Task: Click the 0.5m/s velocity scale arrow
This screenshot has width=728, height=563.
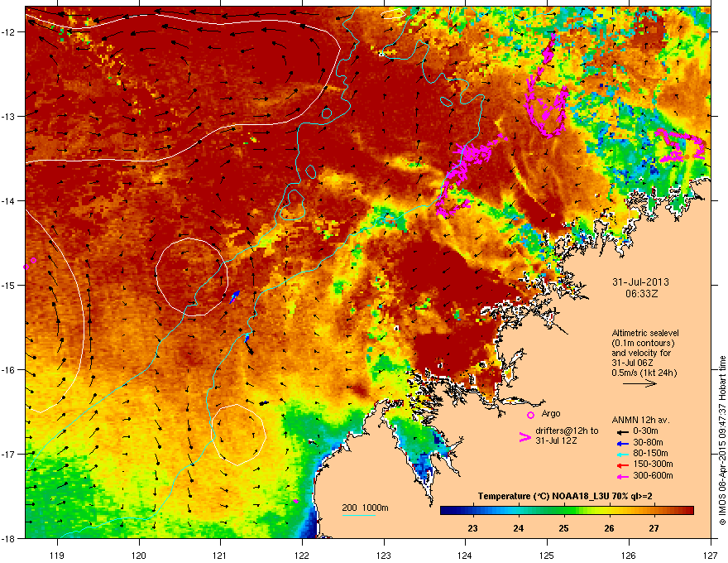Action: [x=639, y=383]
